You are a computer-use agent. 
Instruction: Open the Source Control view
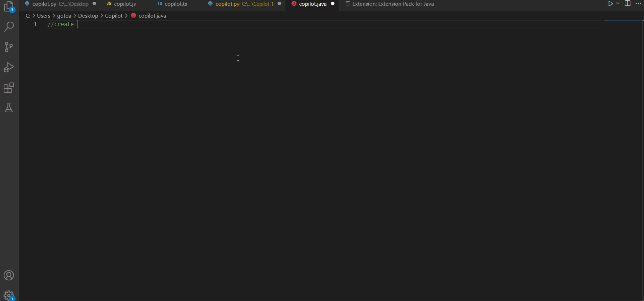pyautogui.click(x=9, y=47)
